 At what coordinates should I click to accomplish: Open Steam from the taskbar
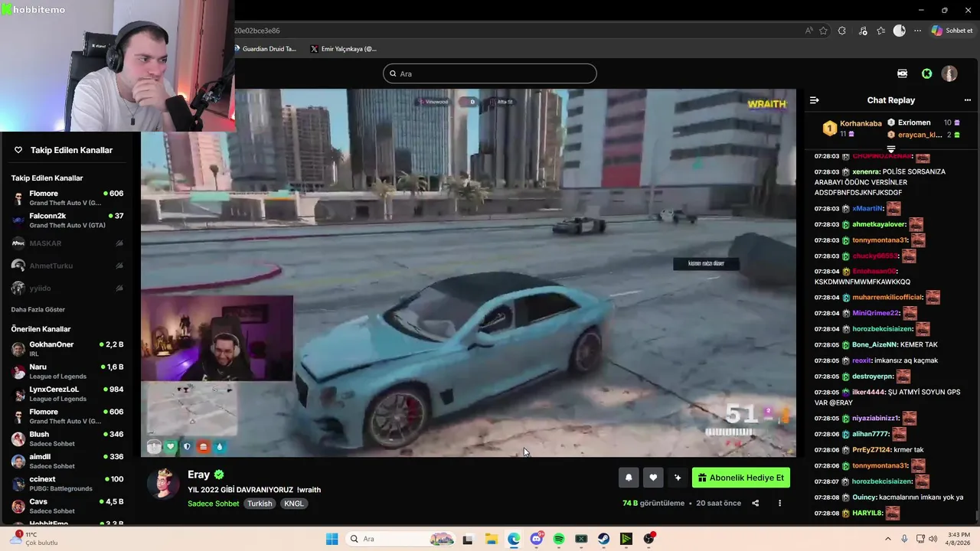tap(604, 539)
